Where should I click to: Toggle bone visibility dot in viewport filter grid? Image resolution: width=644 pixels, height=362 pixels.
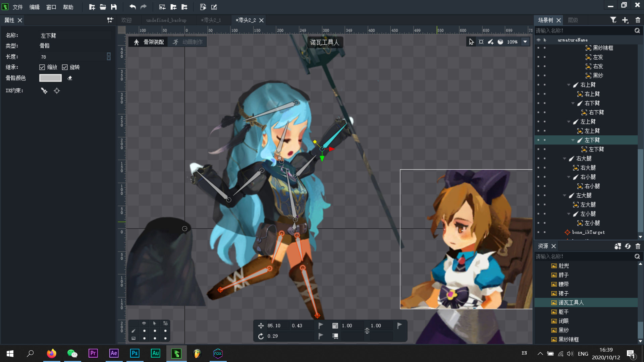point(144,331)
